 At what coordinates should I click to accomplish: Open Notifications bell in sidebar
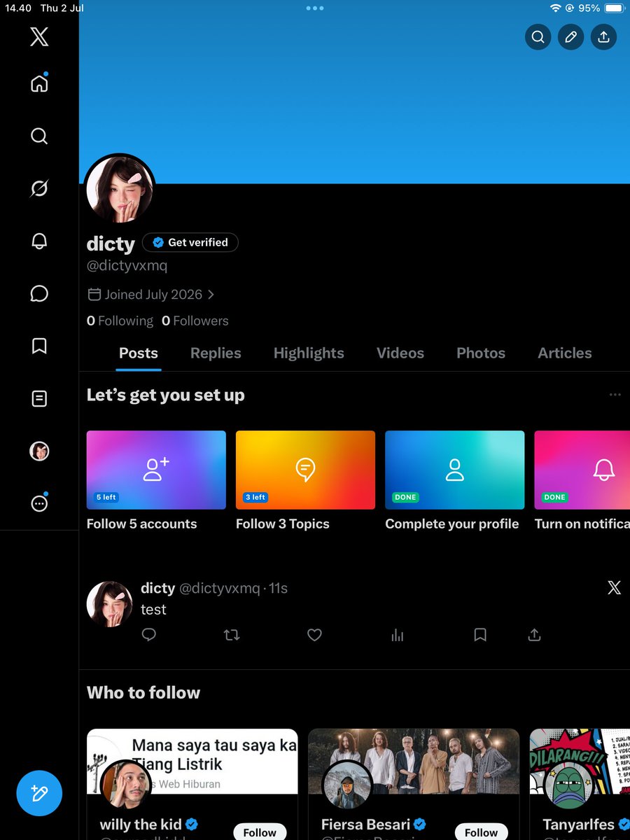pyautogui.click(x=39, y=241)
